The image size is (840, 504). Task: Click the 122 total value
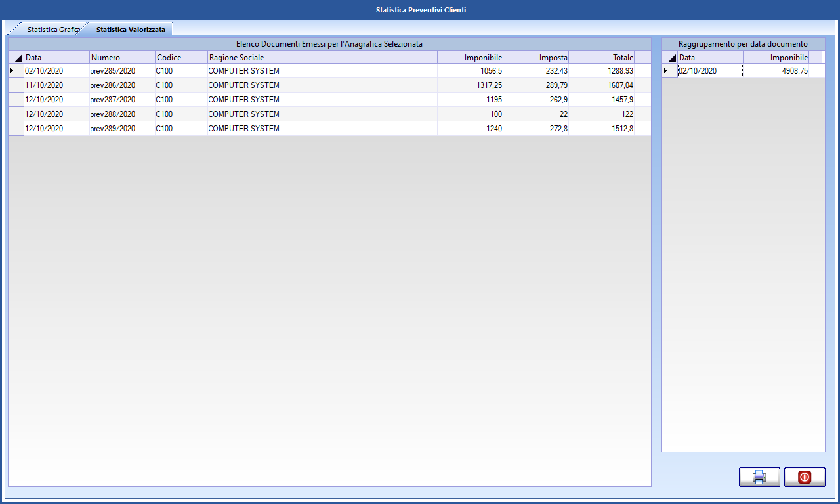click(x=602, y=114)
